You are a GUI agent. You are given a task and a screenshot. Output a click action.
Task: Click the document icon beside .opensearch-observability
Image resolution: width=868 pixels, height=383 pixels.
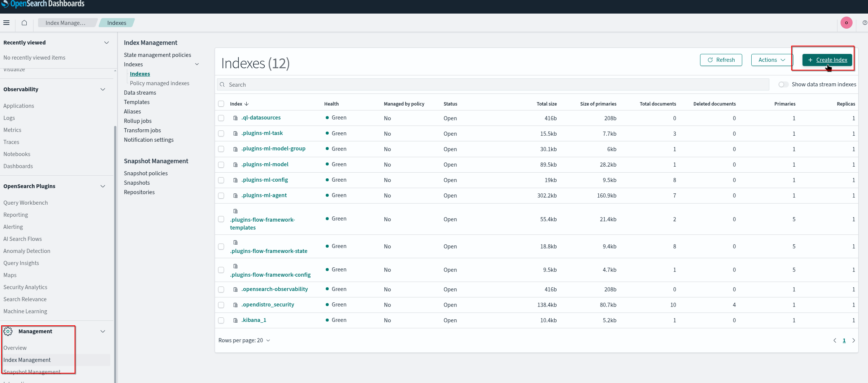pyautogui.click(x=235, y=290)
